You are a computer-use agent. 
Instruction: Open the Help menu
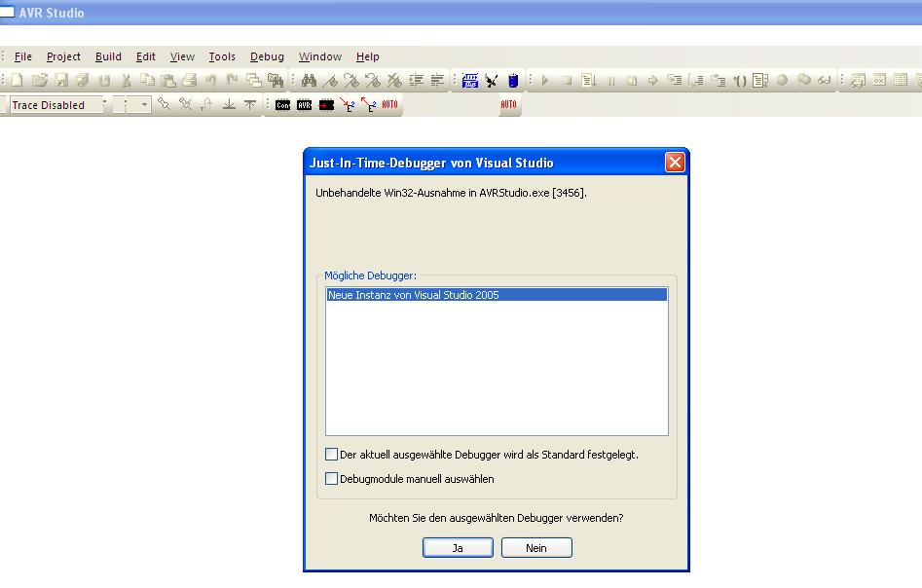(x=367, y=56)
